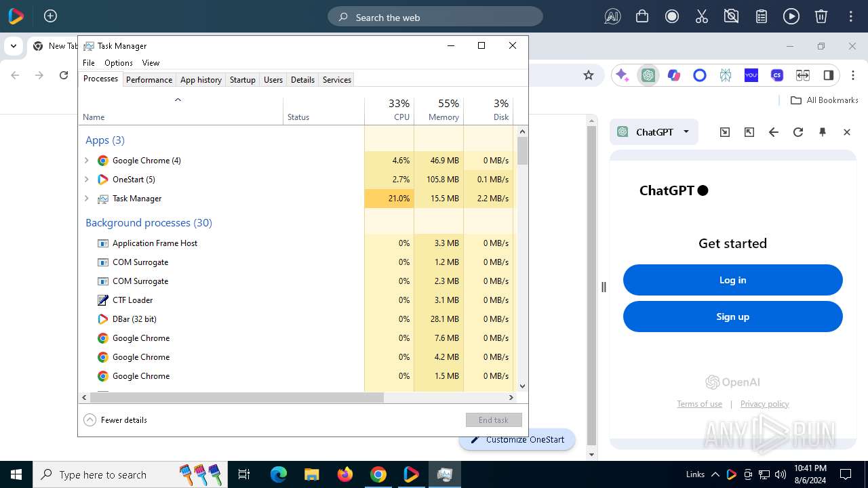Click the OneStart logo in top corner
868x488 pixels.
click(16, 16)
